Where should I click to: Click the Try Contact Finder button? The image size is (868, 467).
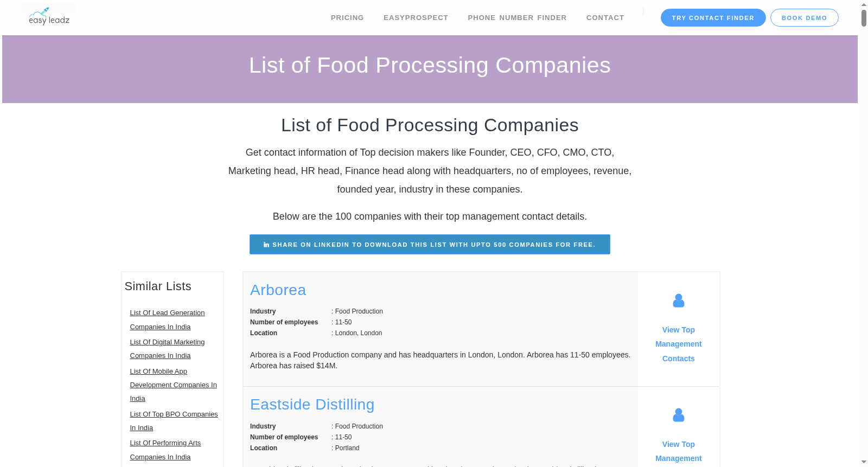pos(713,18)
